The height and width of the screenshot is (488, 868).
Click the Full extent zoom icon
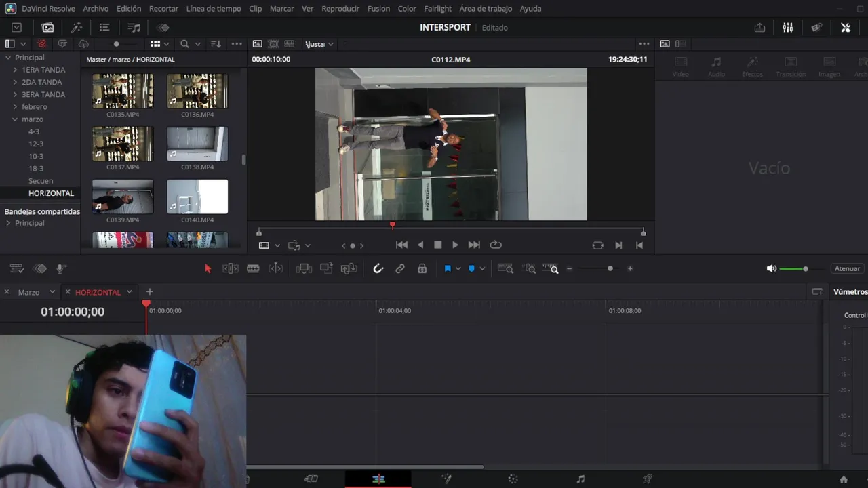(505, 268)
